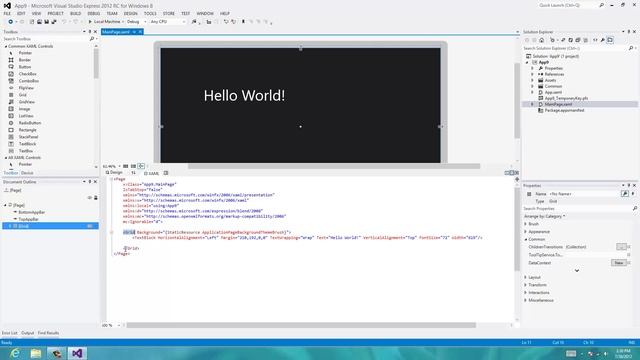Open the BUILD menu

tap(76, 13)
